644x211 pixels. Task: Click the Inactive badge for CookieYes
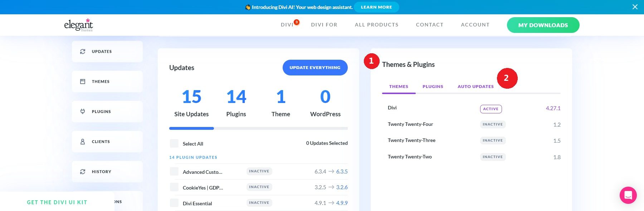tap(259, 187)
